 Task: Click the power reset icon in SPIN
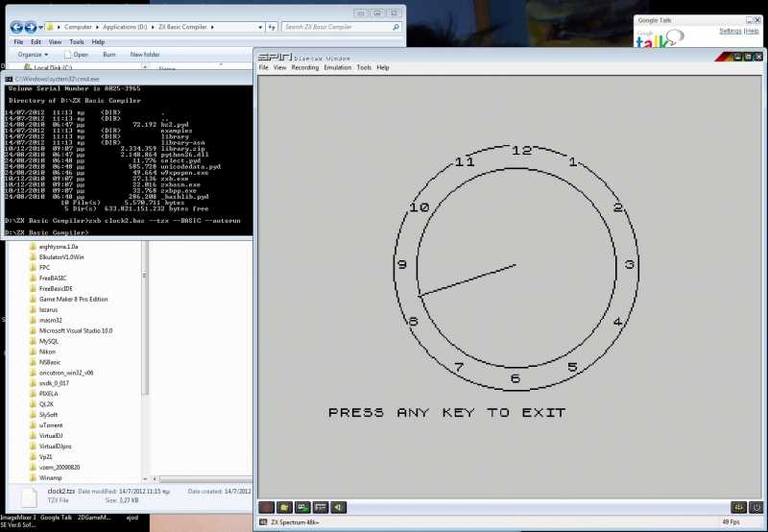(x=756, y=507)
